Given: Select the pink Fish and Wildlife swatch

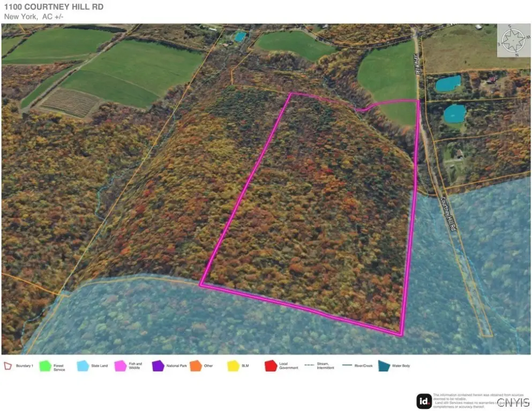Looking at the screenshot, I should [x=121, y=366].
